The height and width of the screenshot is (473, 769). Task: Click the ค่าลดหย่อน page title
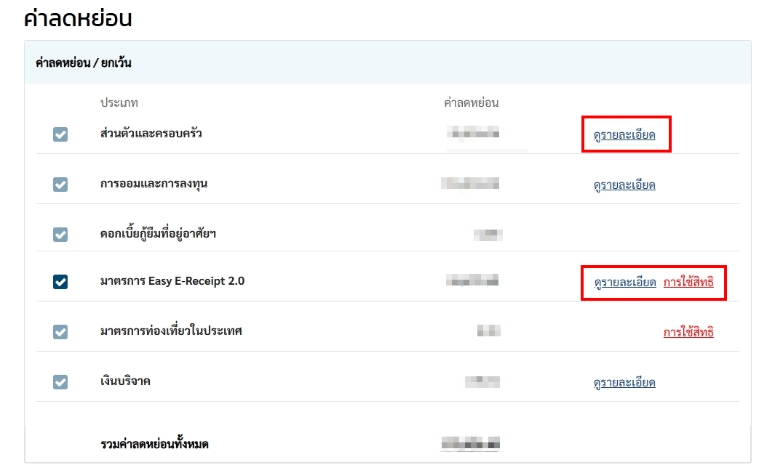coord(78,18)
